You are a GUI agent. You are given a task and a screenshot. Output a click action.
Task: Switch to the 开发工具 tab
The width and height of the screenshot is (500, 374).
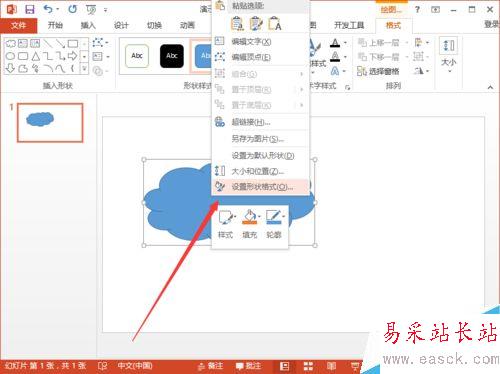point(349,25)
